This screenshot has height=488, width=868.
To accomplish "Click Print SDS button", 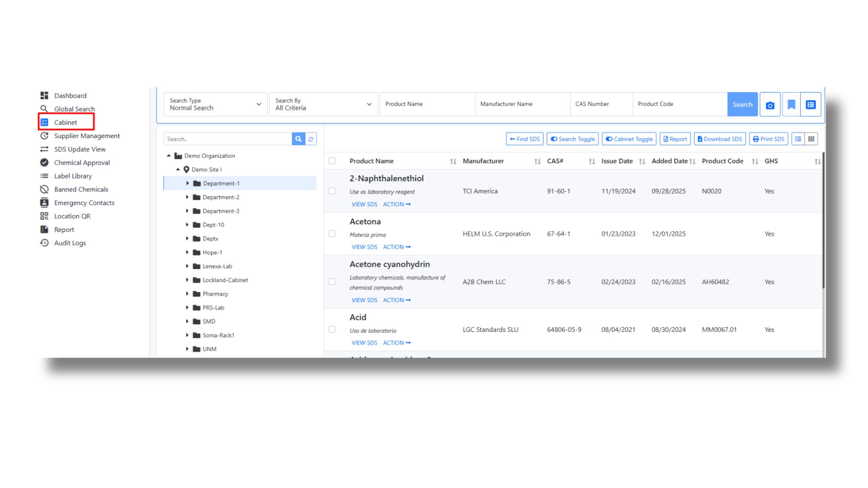I will pyautogui.click(x=769, y=139).
